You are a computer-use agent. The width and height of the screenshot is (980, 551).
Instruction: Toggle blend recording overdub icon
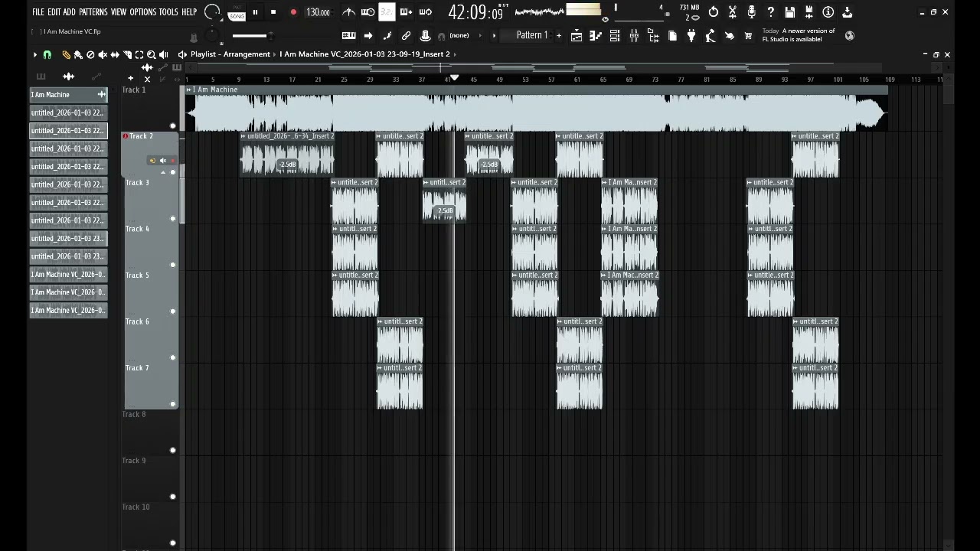[406, 12]
